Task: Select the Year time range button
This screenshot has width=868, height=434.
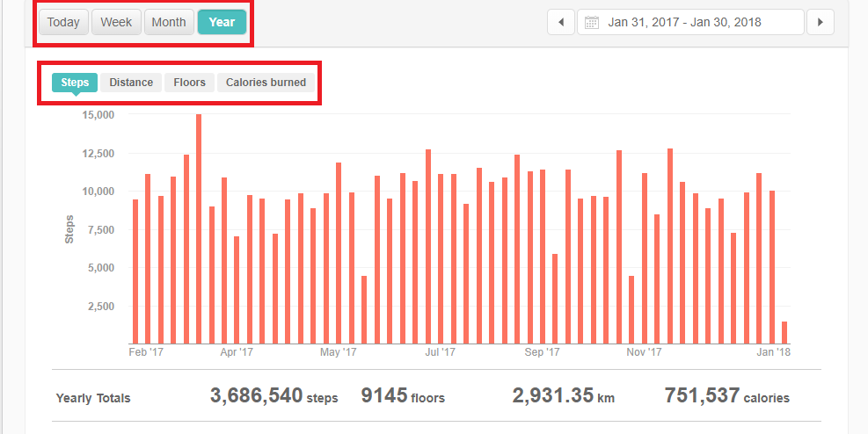Action: click(x=222, y=22)
